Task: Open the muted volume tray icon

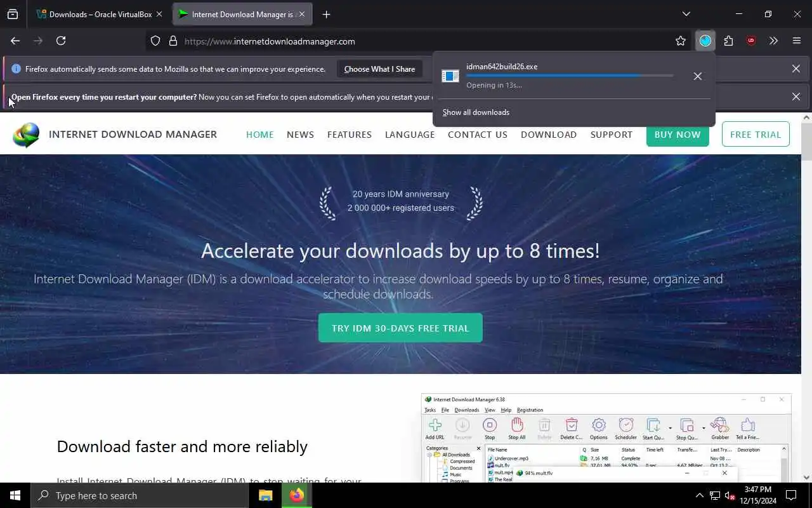Action: coord(730,495)
